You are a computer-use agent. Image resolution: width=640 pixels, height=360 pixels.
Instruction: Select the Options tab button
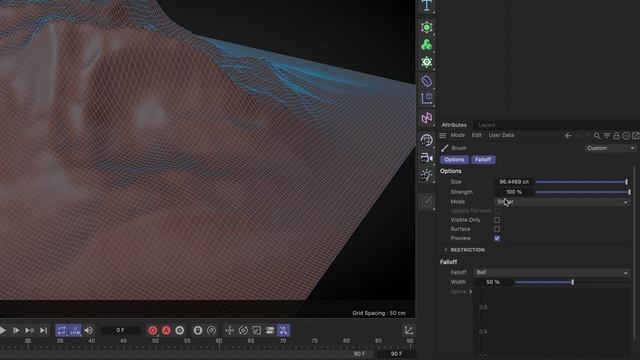(454, 160)
